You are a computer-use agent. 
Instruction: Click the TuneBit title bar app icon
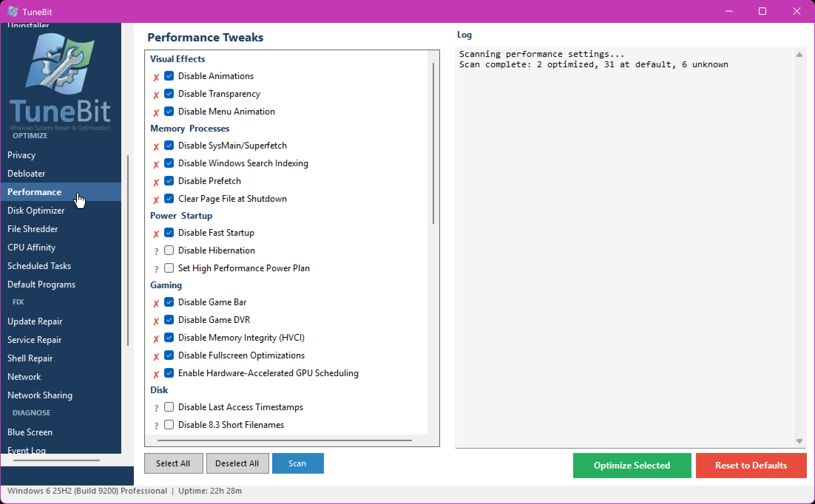point(13,11)
